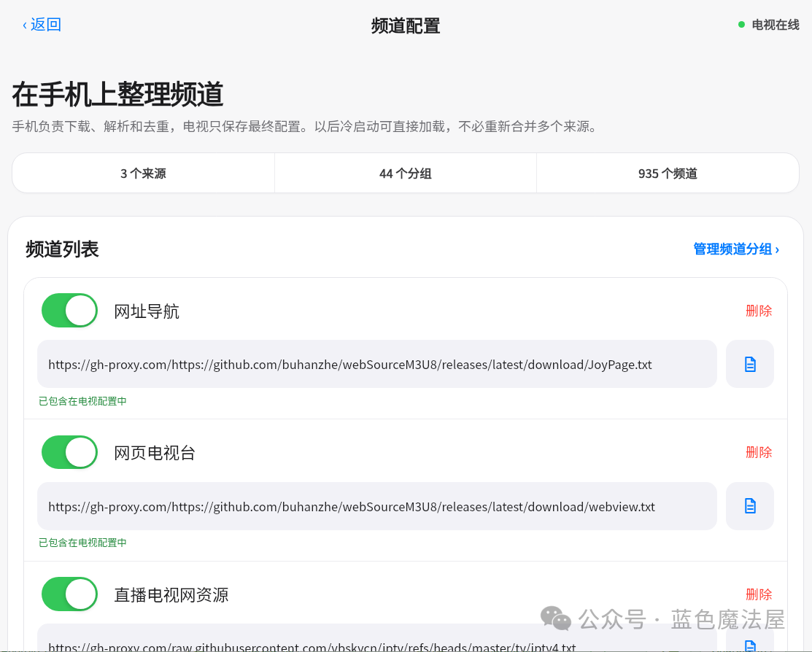This screenshot has width=812, height=652.
Task: Click the 网页电视台 source name
Action: [x=155, y=453]
